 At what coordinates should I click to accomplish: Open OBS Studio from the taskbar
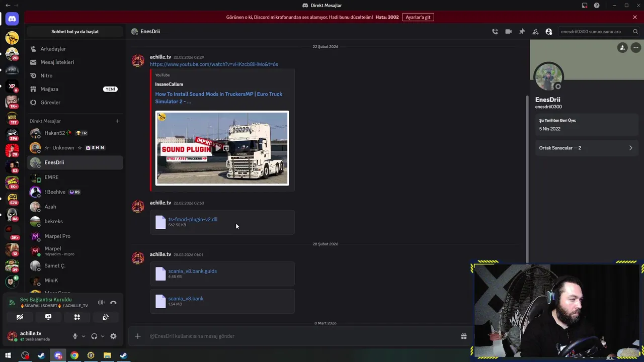[x=25, y=355]
